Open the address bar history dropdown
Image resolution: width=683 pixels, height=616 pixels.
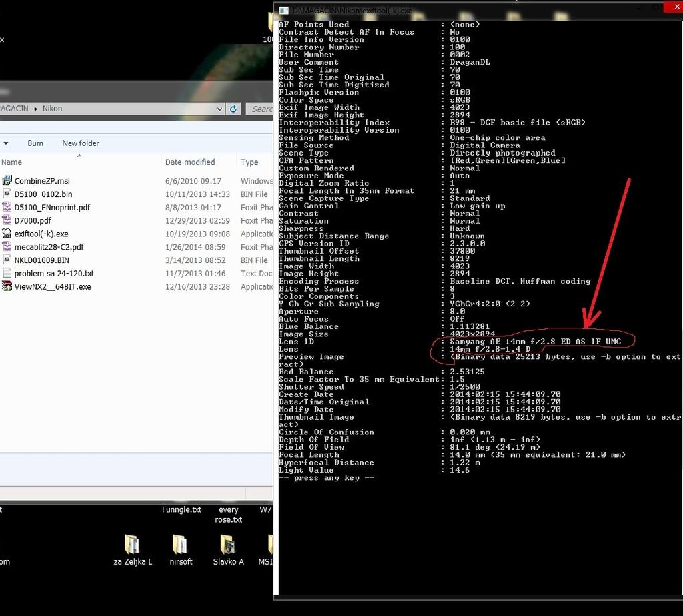coord(220,109)
